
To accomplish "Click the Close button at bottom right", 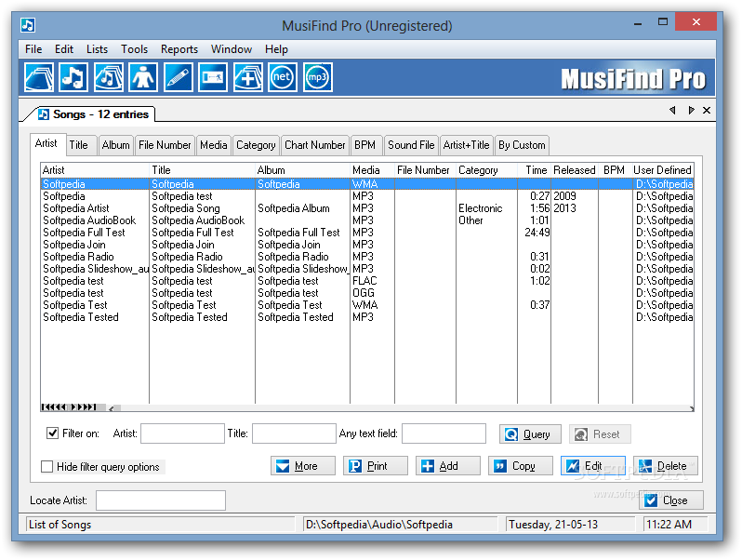I will 671,500.
